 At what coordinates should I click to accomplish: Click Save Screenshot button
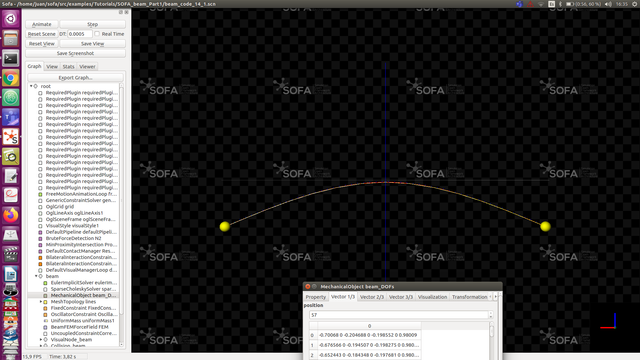pyautogui.click(x=76, y=53)
